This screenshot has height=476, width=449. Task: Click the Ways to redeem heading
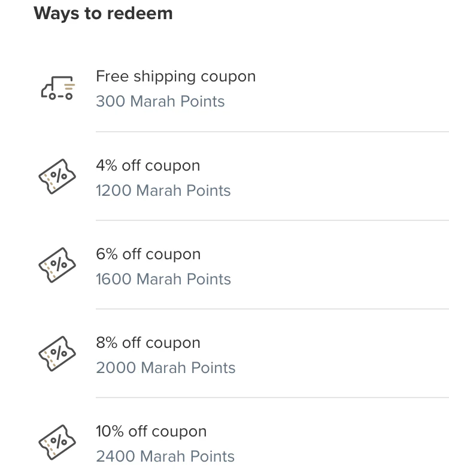point(103,14)
